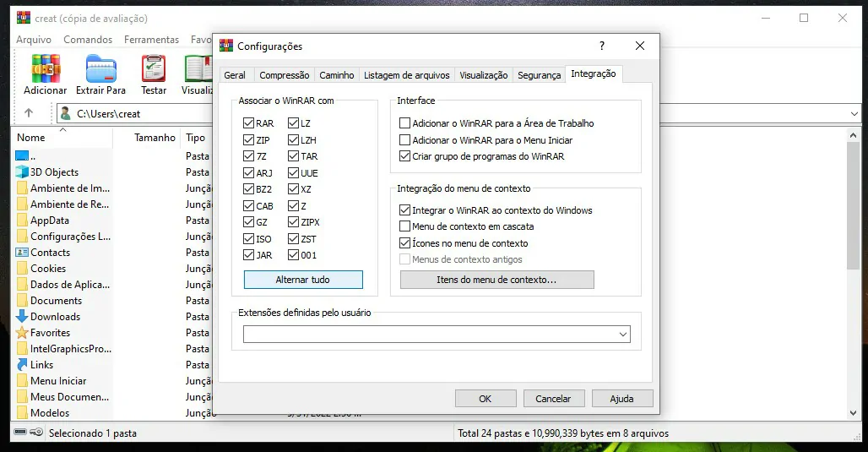Click the 3D Objects folder icon

pos(22,172)
